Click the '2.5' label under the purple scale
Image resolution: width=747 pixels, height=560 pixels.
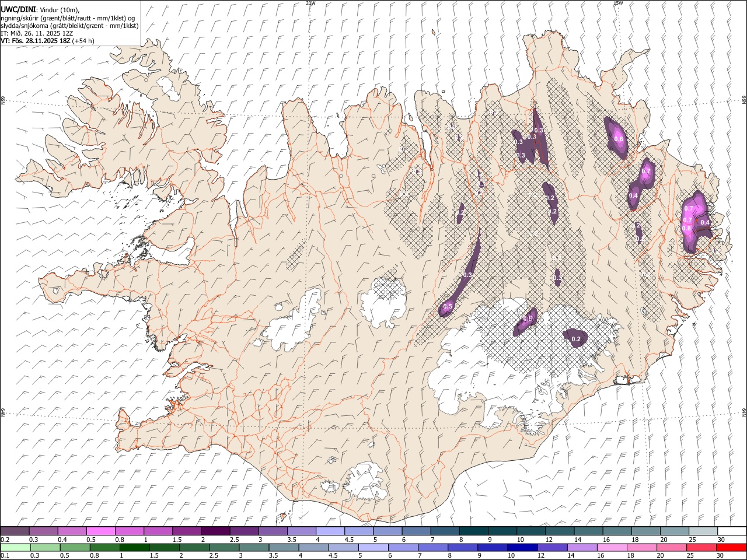pos(234,539)
